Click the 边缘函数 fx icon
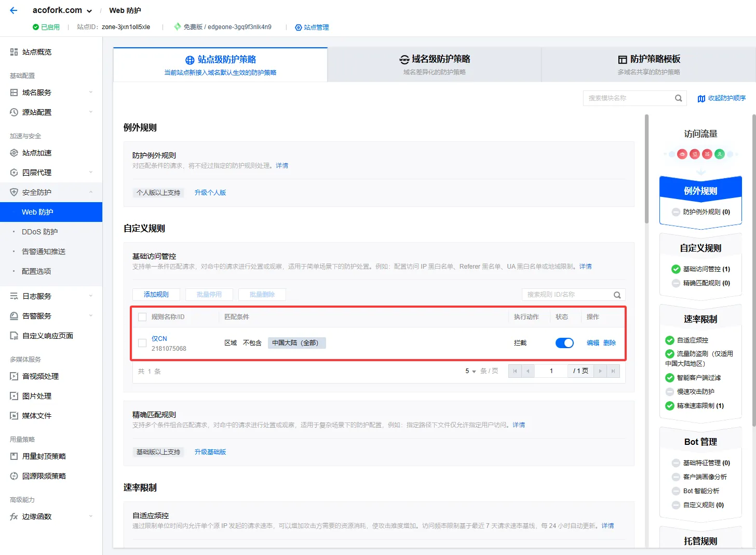Image resolution: width=756 pixels, height=555 pixels. coord(14,517)
